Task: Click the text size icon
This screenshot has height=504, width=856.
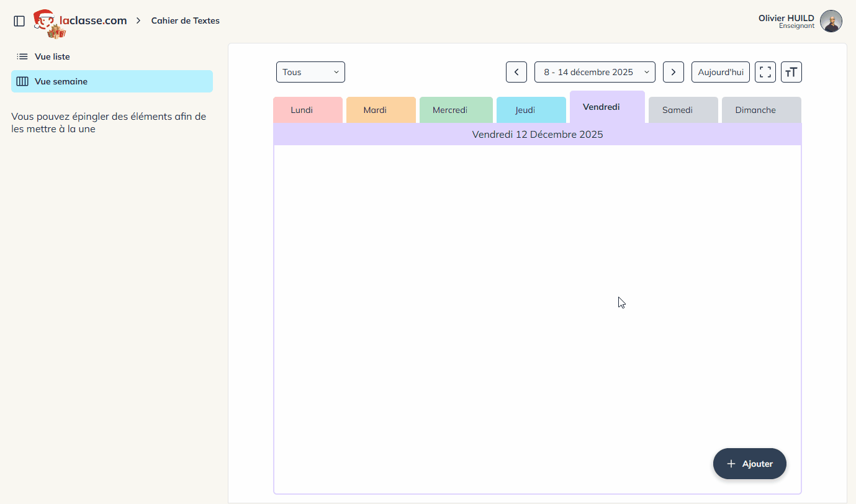Action: (791, 72)
